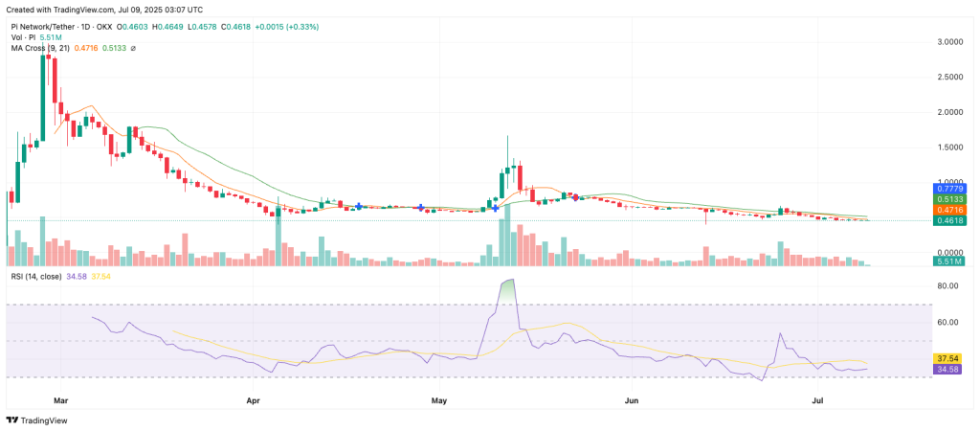The image size is (980, 431).
Task: Select the 'Vol · PI' indicator label
Action: click(x=23, y=37)
